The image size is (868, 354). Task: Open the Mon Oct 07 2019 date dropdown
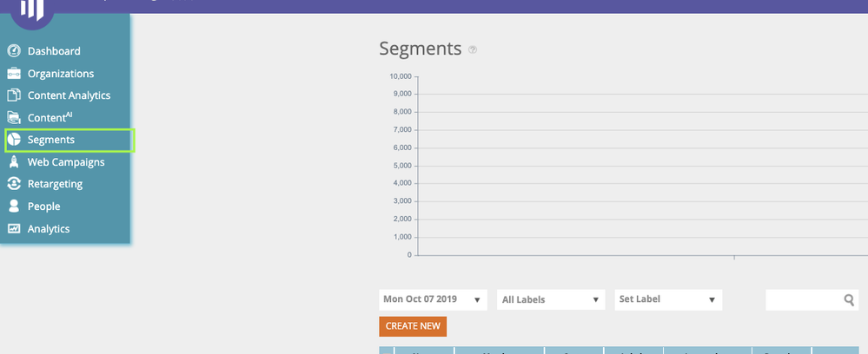point(433,299)
